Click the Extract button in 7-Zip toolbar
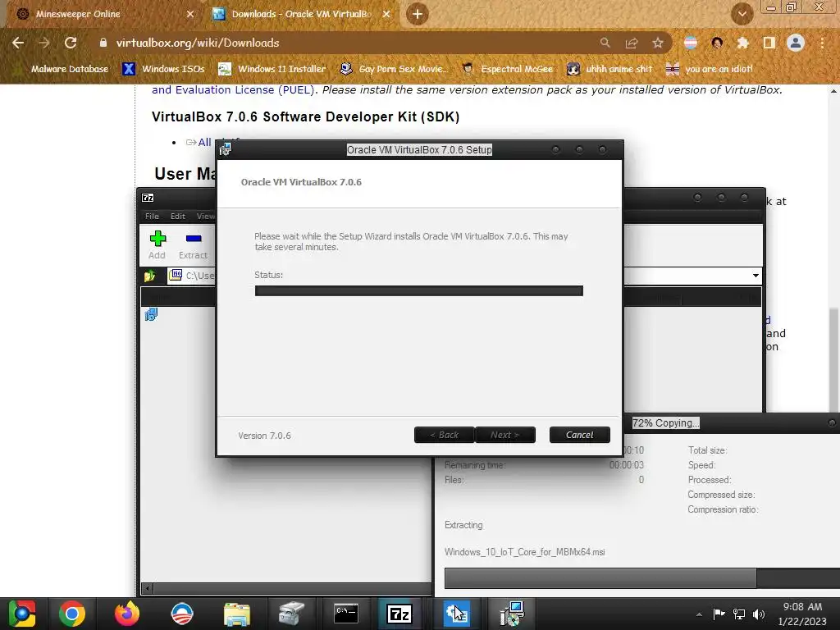This screenshot has width=840, height=630. (193, 244)
